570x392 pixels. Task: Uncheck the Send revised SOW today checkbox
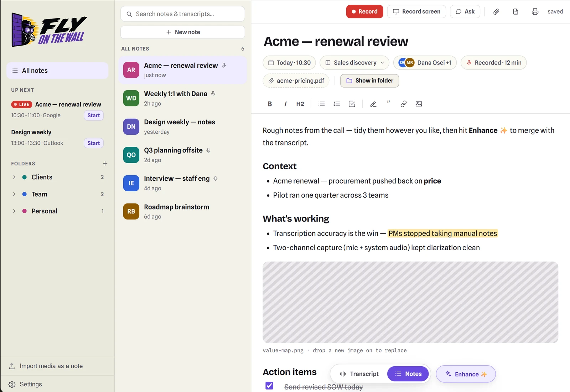click(269, 386)
